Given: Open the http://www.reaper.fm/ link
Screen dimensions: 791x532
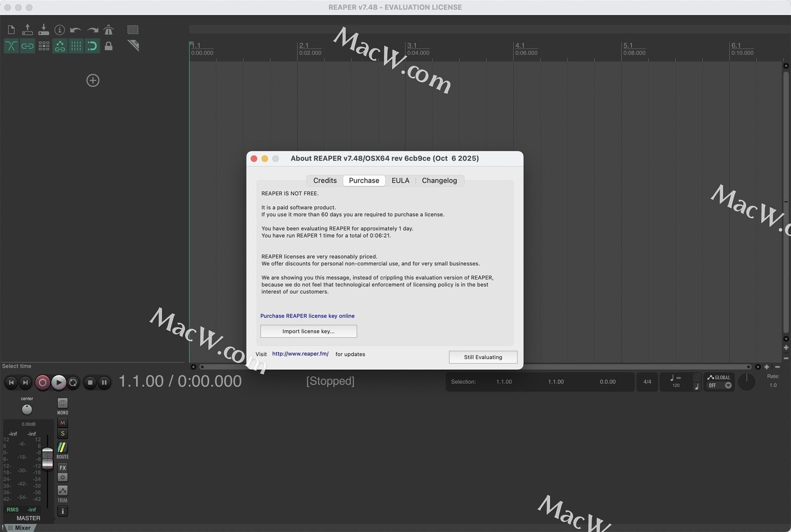Looking at the screenshot, I should click(x=300, y=354).
